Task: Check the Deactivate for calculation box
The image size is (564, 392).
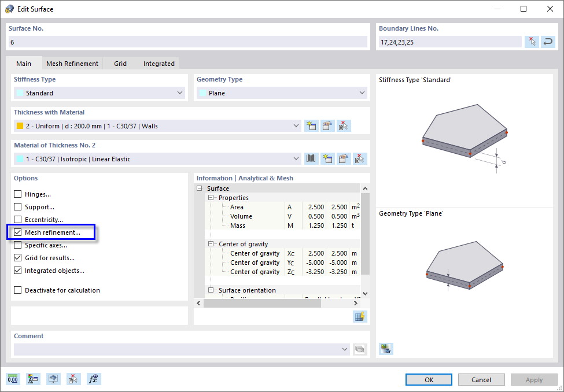Action: click(17, 290)
